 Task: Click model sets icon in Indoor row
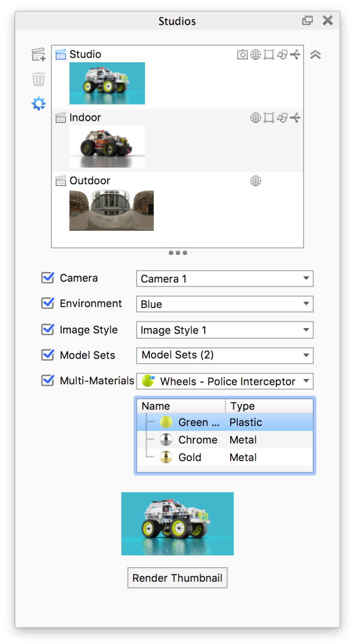point(282,118)
